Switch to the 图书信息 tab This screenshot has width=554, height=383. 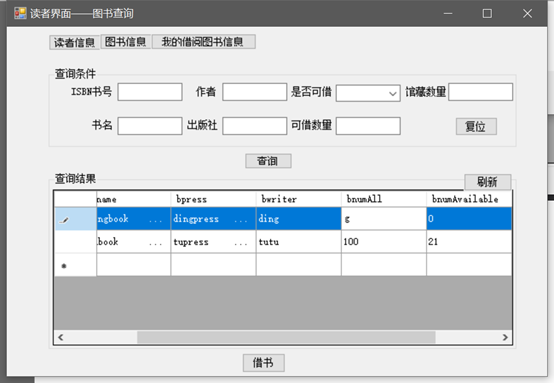[x=125, y=42]
